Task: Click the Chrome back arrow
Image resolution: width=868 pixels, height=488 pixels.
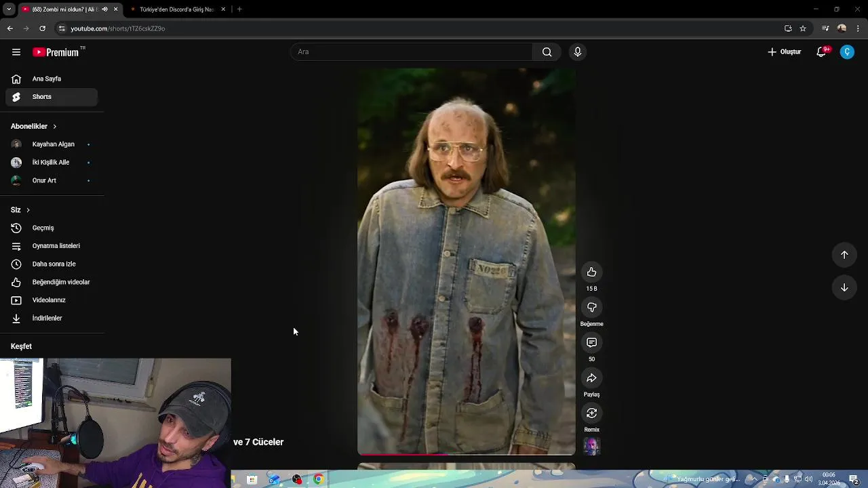Action: [x=9, y=28]
